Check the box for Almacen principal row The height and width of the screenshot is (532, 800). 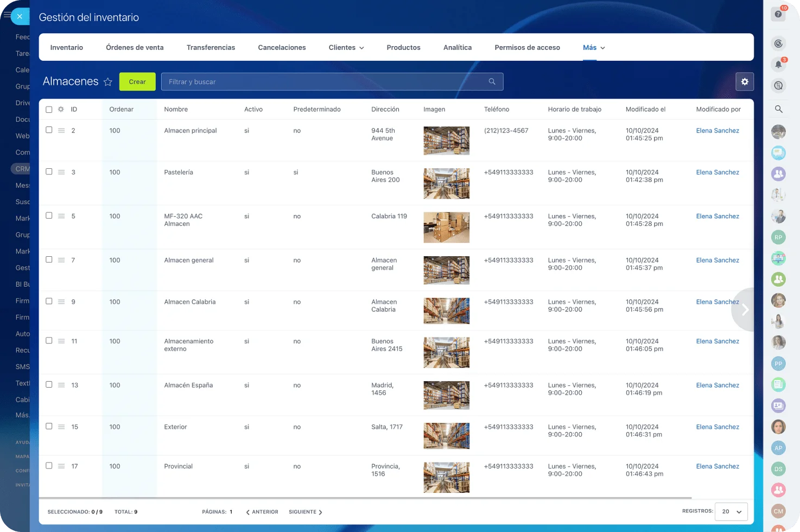pyautogui.click(x=49, y=130)
